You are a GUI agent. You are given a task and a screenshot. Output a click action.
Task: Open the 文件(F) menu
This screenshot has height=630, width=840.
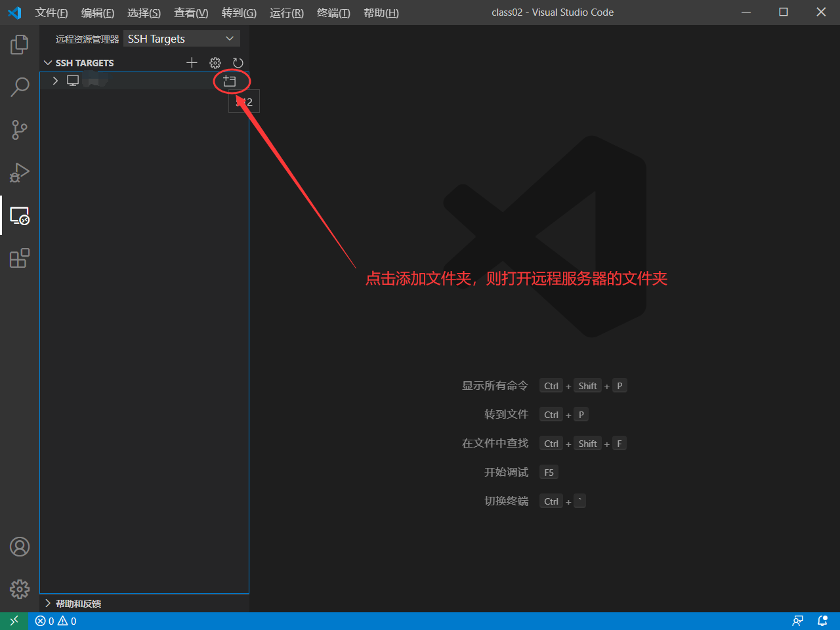click(51, 12)
